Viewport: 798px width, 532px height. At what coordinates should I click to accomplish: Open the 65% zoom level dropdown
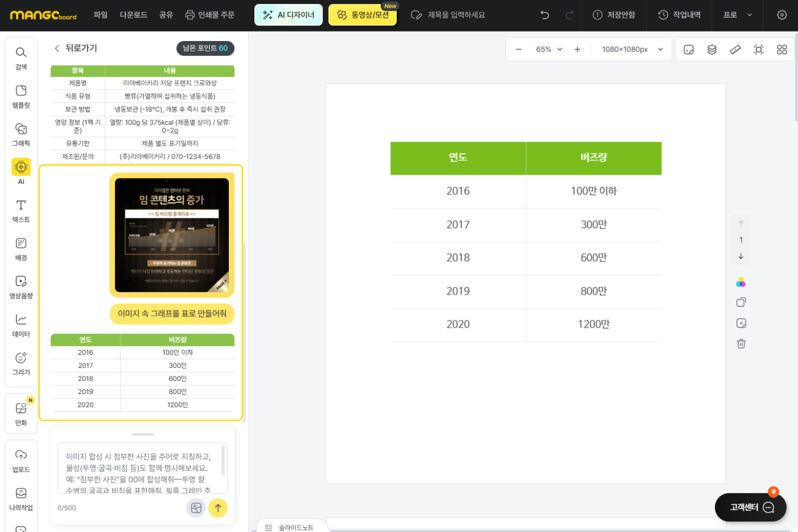click(549, 49)
